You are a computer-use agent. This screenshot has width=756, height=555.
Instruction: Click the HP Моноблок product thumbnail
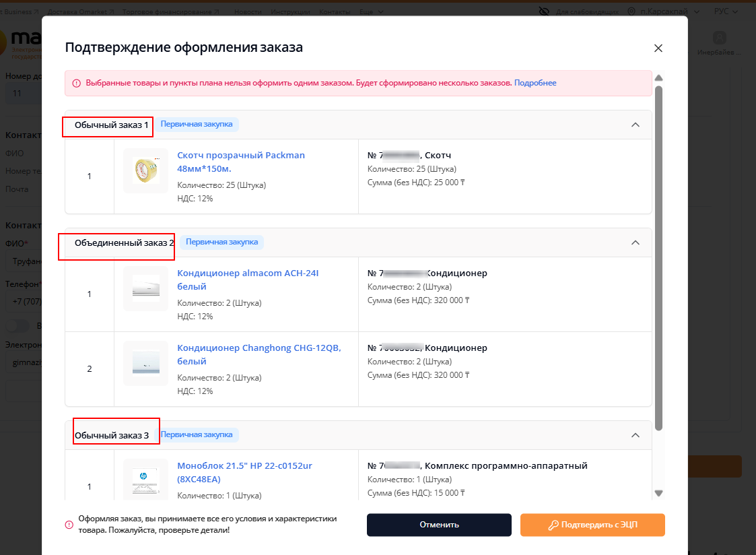click(145, 480)
